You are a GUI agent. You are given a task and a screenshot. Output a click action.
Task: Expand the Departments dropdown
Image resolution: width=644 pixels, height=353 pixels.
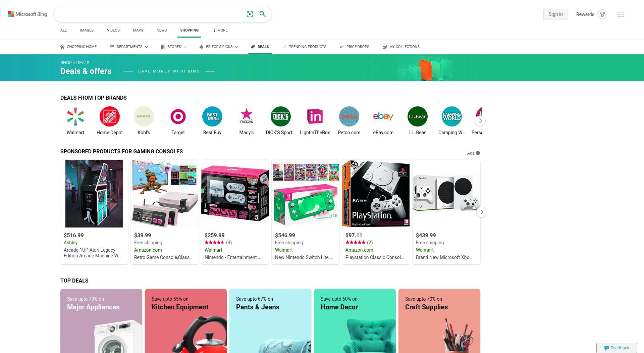point(129,47)
